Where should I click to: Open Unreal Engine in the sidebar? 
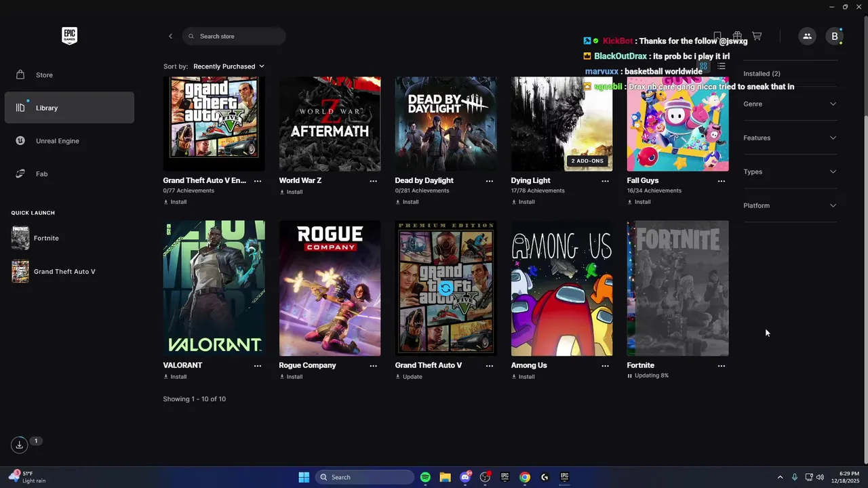click(69, 141)
